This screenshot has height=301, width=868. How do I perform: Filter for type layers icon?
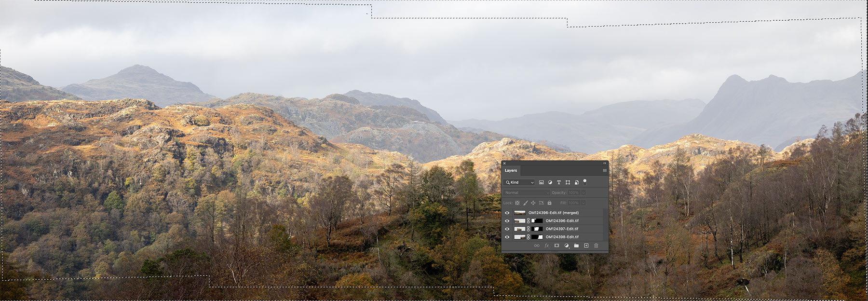(558, 182)
